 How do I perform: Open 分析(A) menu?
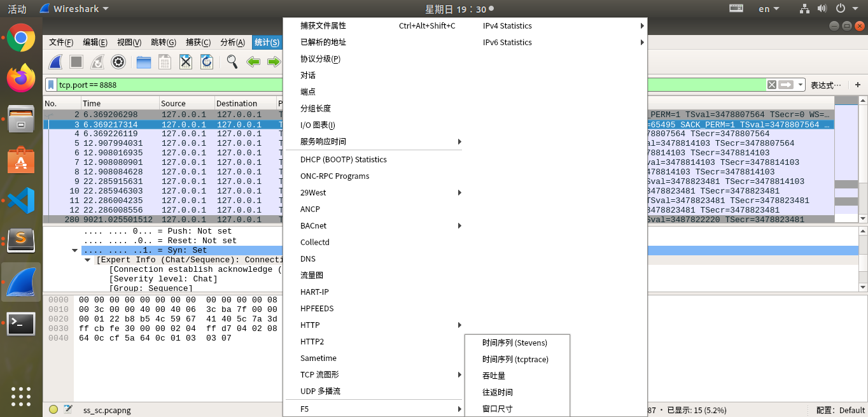[232, 43]
